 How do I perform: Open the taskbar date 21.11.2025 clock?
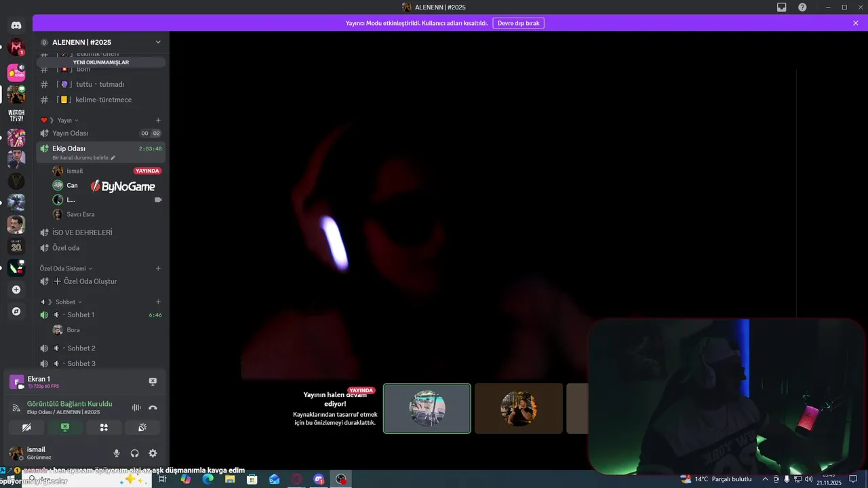pos(829,479)
